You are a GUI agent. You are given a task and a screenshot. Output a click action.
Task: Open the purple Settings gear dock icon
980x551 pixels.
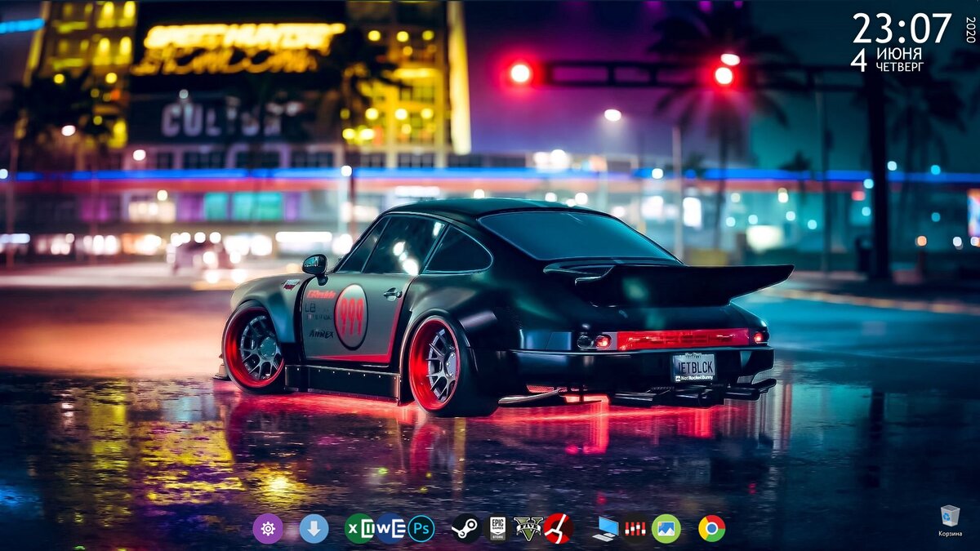(267, 529)
